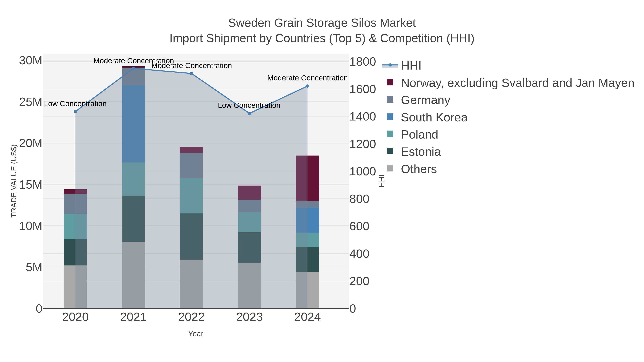Click the HHI line marker icon in legend
This screenshot has width=644, height=362.
(390, 65)
